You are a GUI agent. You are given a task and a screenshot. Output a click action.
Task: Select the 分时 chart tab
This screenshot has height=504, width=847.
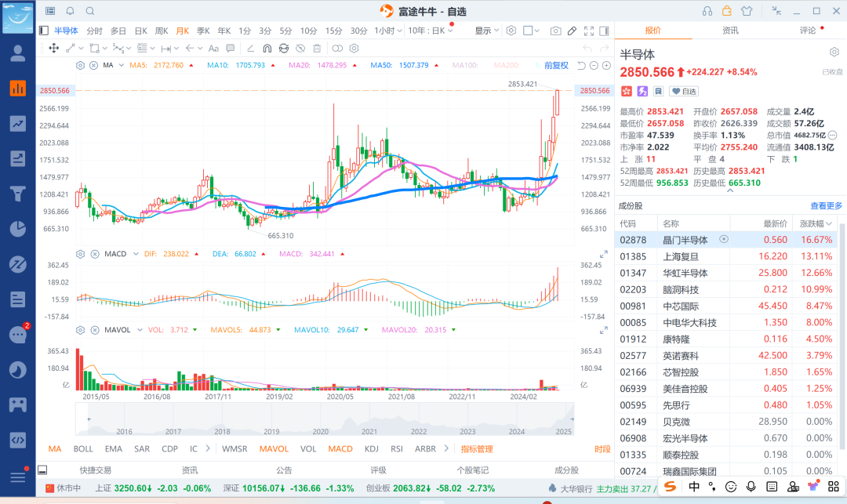tap(95, 31)
